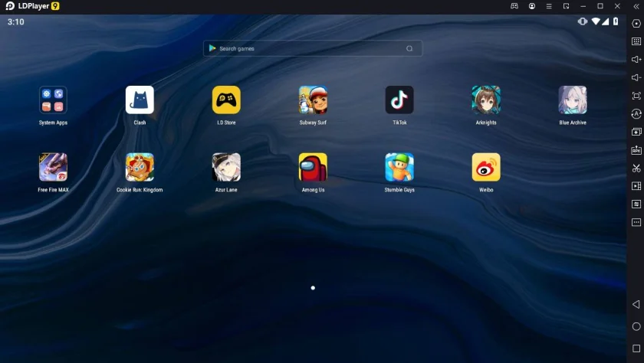644x363 pixels.
Task: Click the vibrate mode status icon
Action: 583,21
